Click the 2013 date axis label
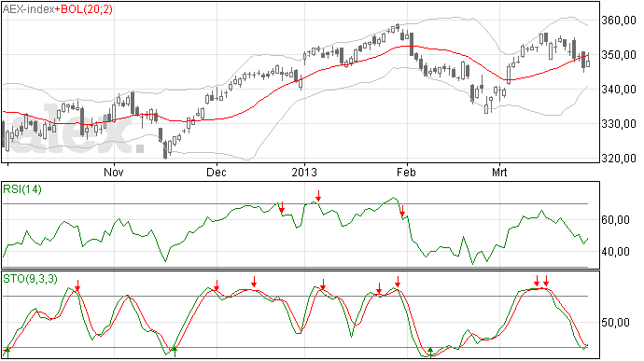Image resolution: width=644 pixels, height=361 pixels. (x=304, y=172)
